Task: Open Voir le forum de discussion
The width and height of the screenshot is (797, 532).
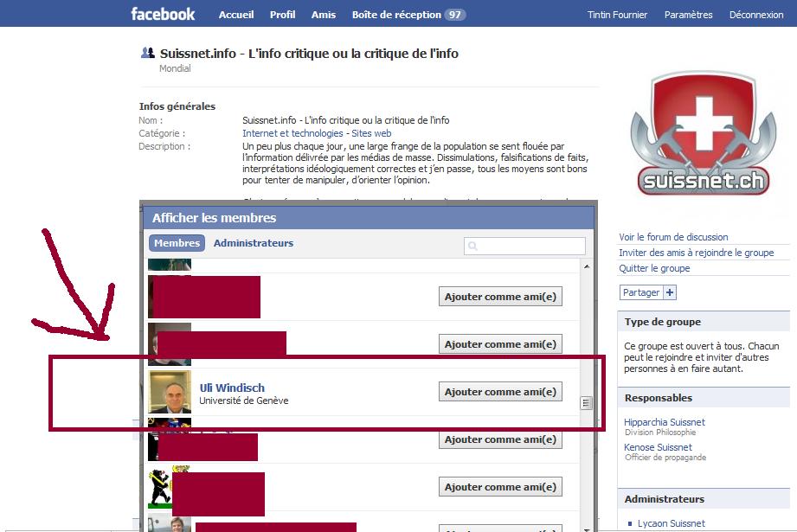Action: point(673,237)
